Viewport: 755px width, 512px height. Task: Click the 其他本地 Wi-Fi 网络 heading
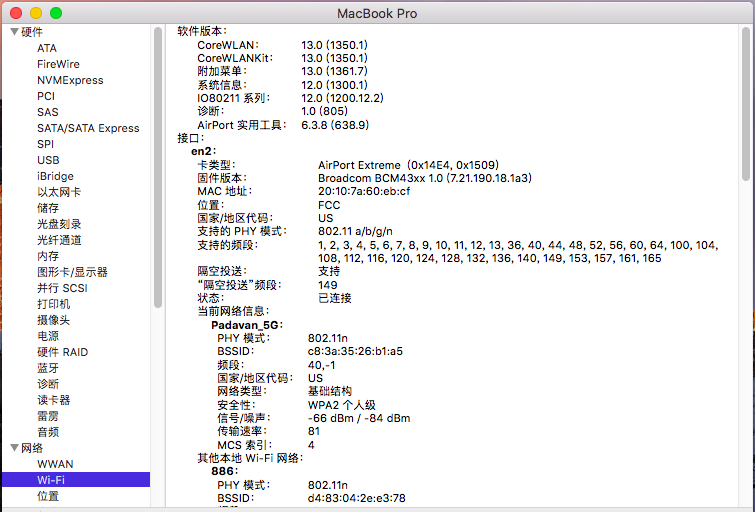[250, 458]
